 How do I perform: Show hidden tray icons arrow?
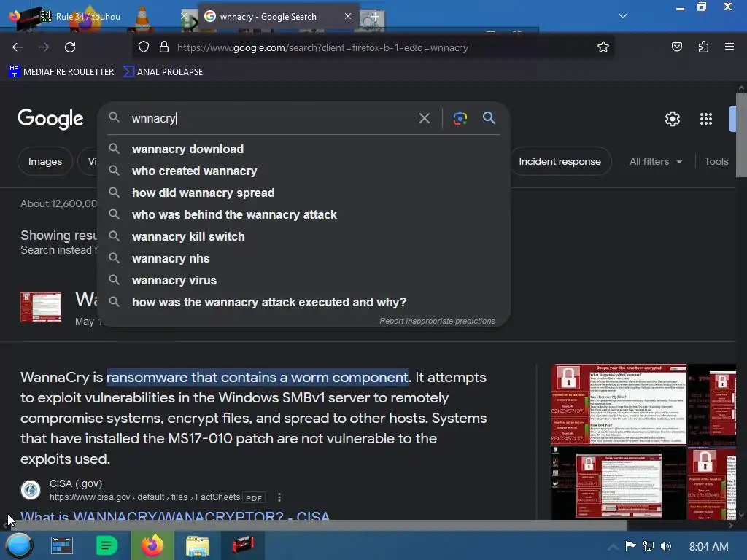[x=613, y=547]
